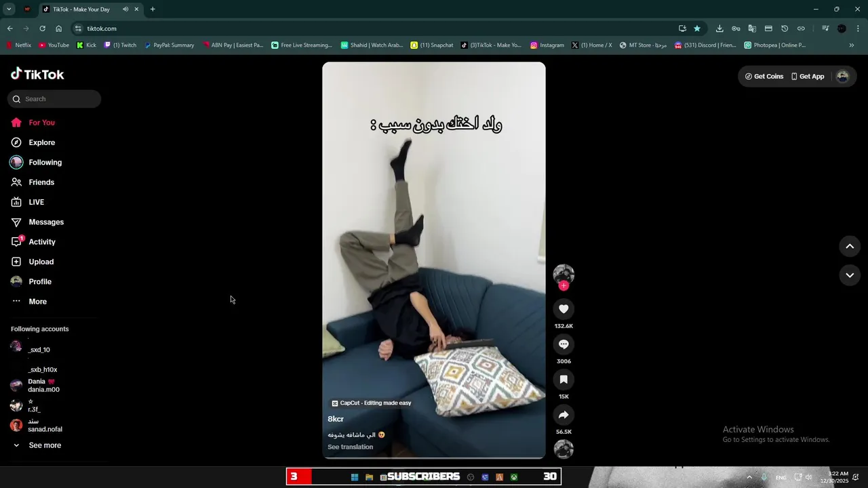Image resolution: width=868 pixels, height=488 pixels.
Task: Open Activity notifications
Action: 33,242
